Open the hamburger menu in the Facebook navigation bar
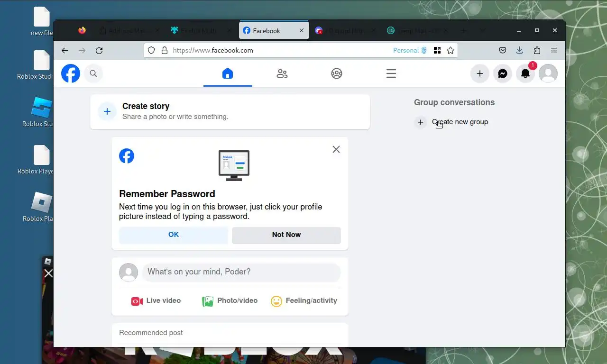This screenshot has height=364, width=607. (391, 73)
